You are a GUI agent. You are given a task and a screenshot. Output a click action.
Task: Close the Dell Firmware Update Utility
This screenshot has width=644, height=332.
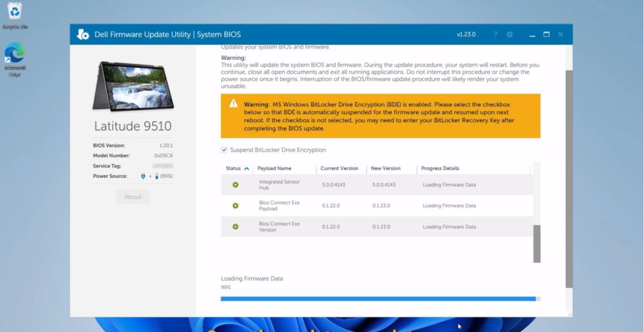tap(560, 35)
